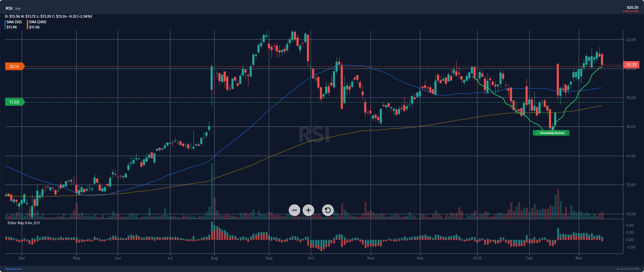This screenshot has width=644, height=272.
Task: Click the $20.25 price in header
Action: click(633, 7)
